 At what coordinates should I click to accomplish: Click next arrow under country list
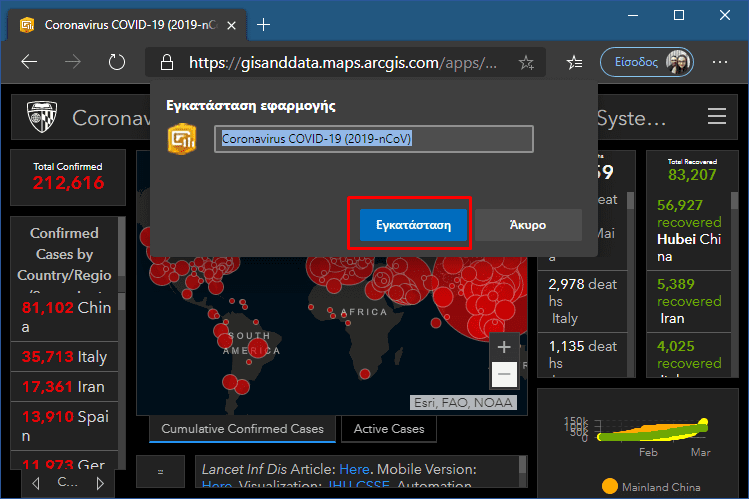tap(100, 483)
